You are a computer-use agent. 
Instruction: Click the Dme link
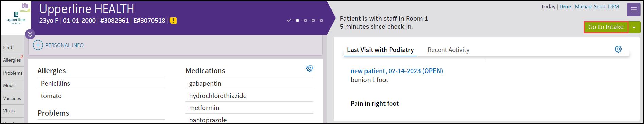(565, 7)
